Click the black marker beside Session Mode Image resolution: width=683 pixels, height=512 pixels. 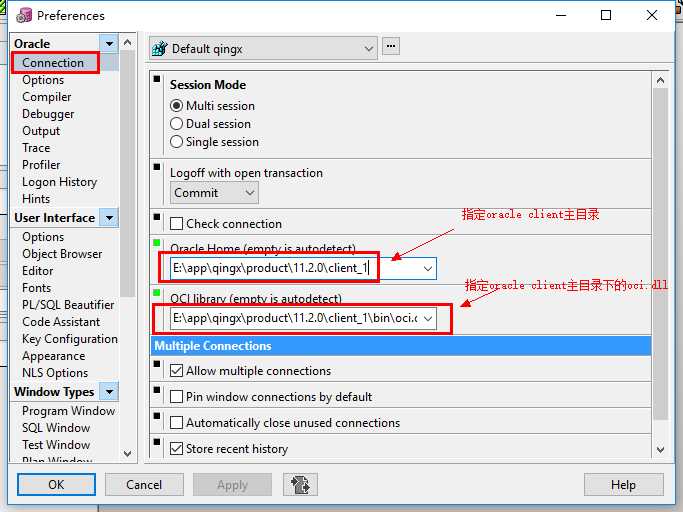pyautogui.click(x=157, y=79)
